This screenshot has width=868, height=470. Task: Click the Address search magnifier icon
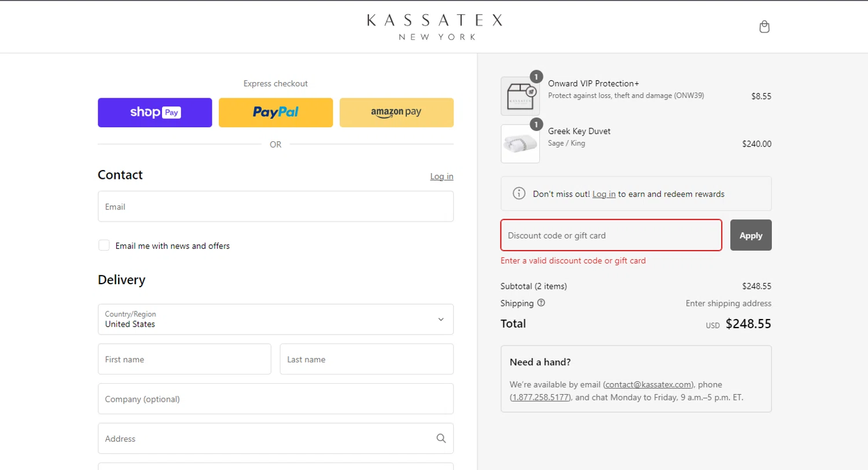(x=441, y=438)
